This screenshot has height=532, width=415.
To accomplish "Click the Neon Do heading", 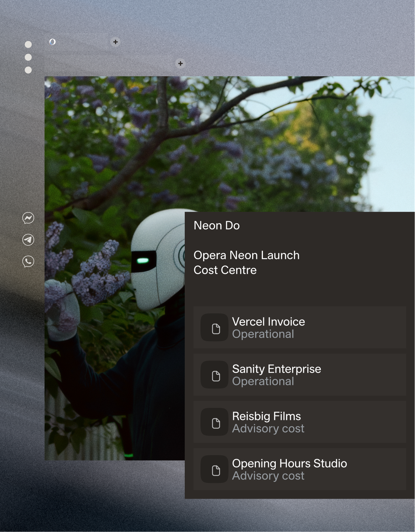I will click(216, 226).
